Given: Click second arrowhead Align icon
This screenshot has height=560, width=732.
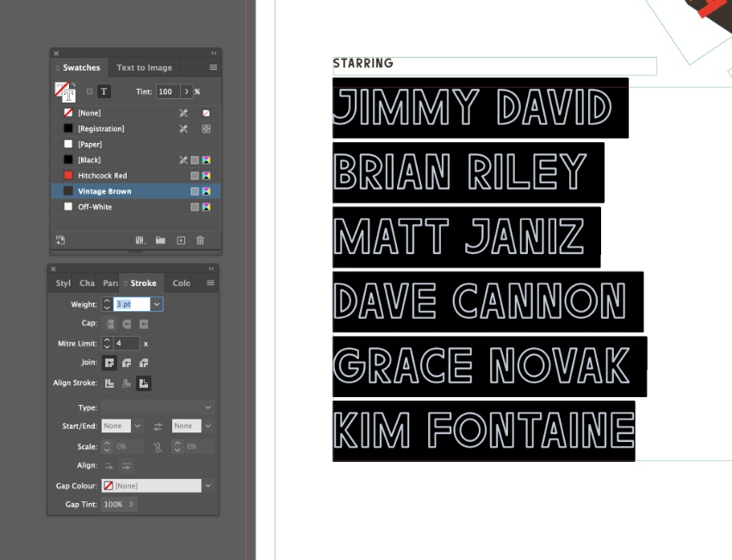Looking at the screenshot, I should click(127, 465).
